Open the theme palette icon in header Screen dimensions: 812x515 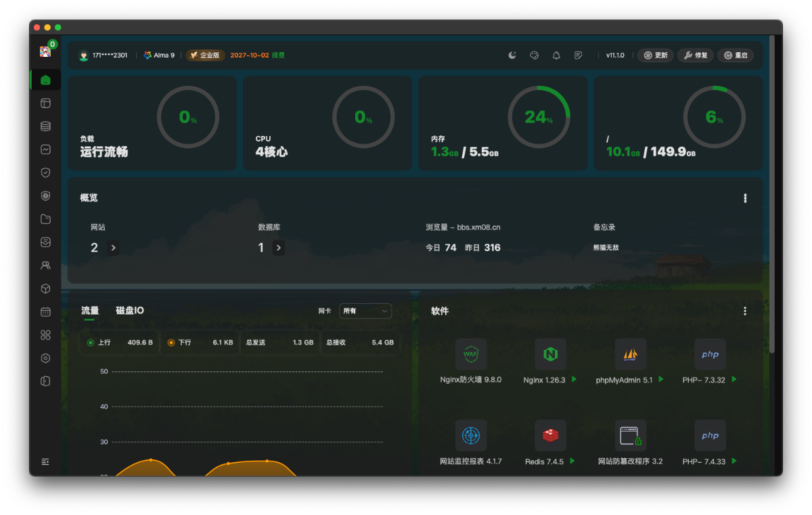[x=534, y=55]
